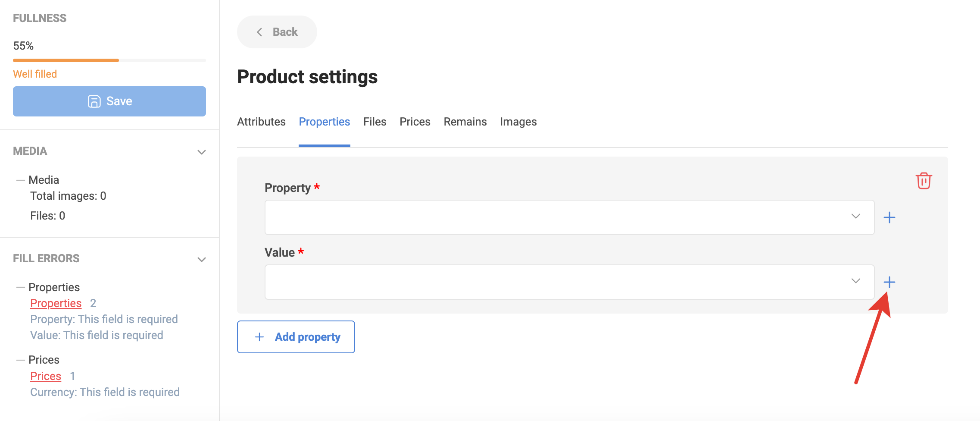Screen dimensions: 980x421
Task: Collapse the FILL ERRORS section chevron
Action: pyautogui.click(x=201, y=259)
